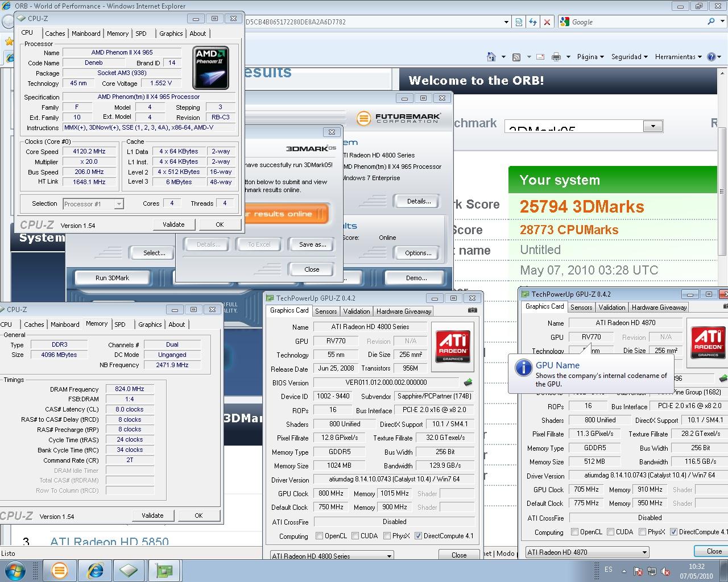Open Graphics tab in bottom CPU-Z window
The width and height of the screenshot is (728, 582).
[x=150, y=325]
